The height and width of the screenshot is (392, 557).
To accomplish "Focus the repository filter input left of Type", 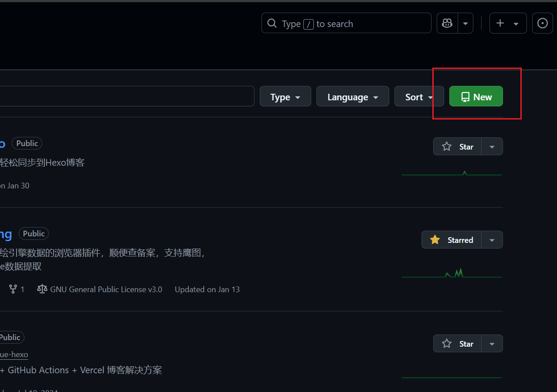I will pyautogui.click(x=126, y=96).
